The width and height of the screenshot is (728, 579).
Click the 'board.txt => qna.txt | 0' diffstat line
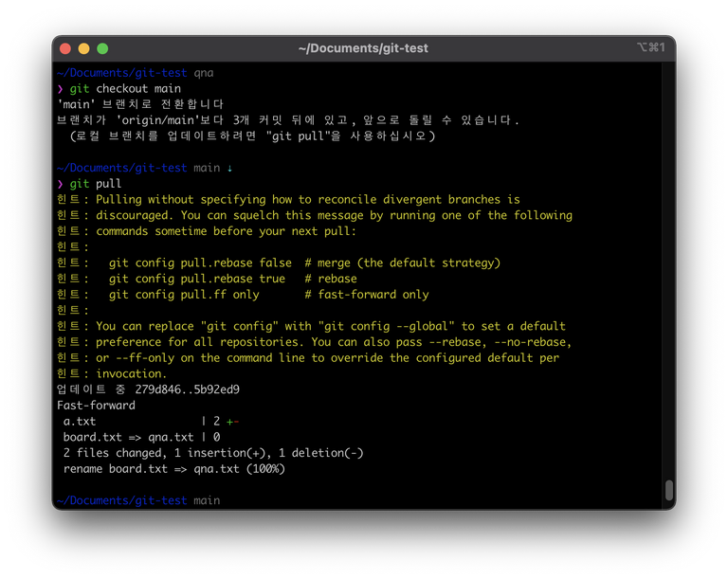(141, 438)
